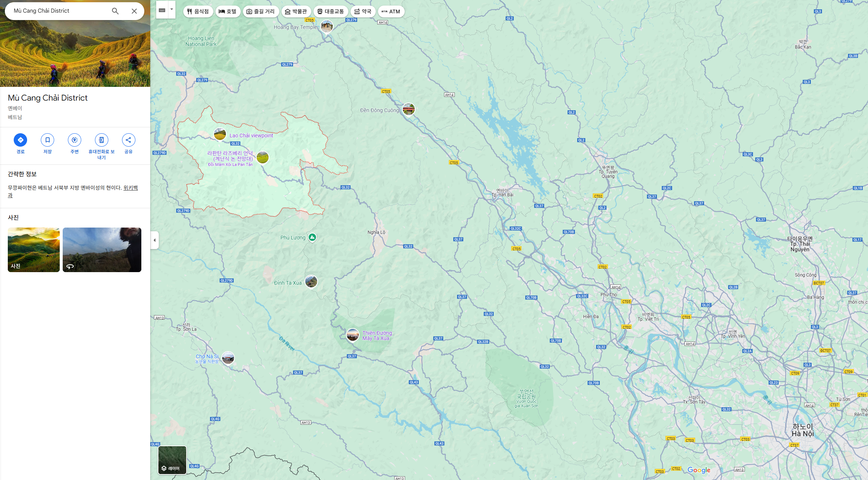Filter by ATM chip

pos(391,12)
